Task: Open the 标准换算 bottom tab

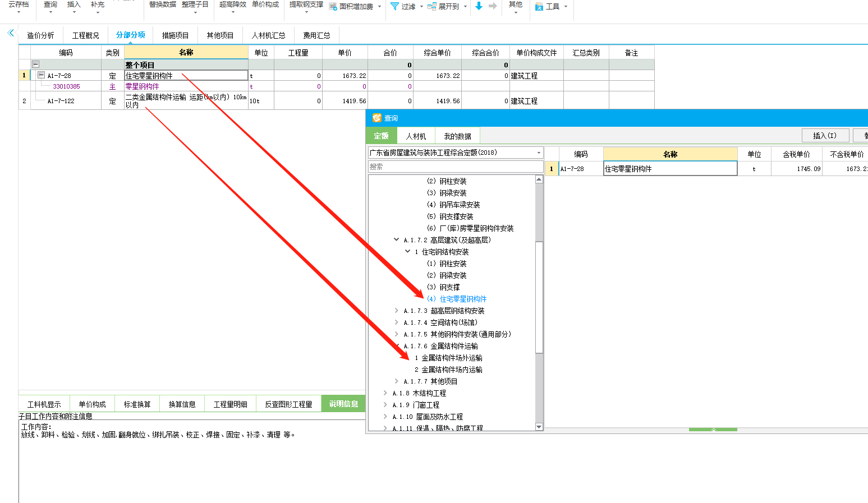Action: tap(137, 404)
